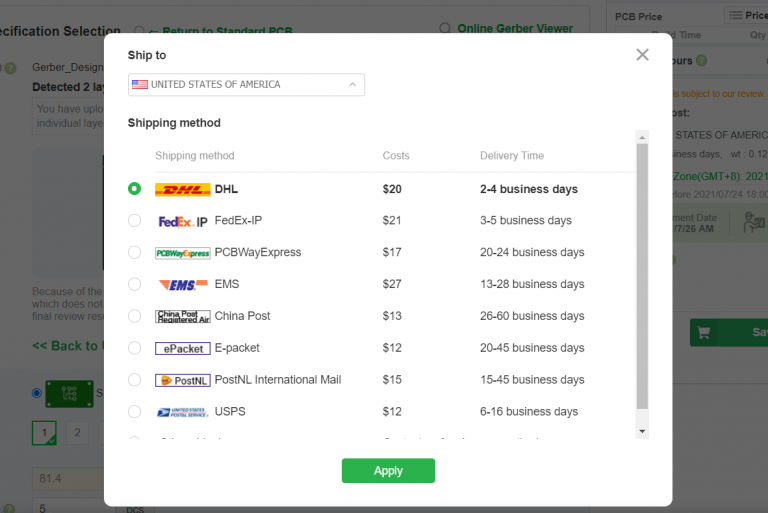Select the quantity option 1 box in background
This screenshot has height=513, width=768.
point(44,433)
